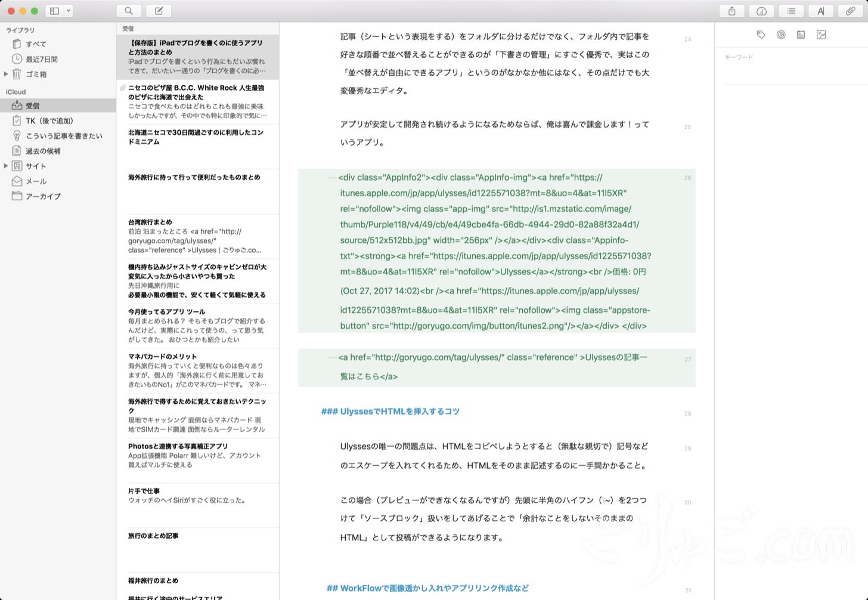Expand the サイト group in sidebar
This screenshot has width=868, height=600.
tap(6, 166)
